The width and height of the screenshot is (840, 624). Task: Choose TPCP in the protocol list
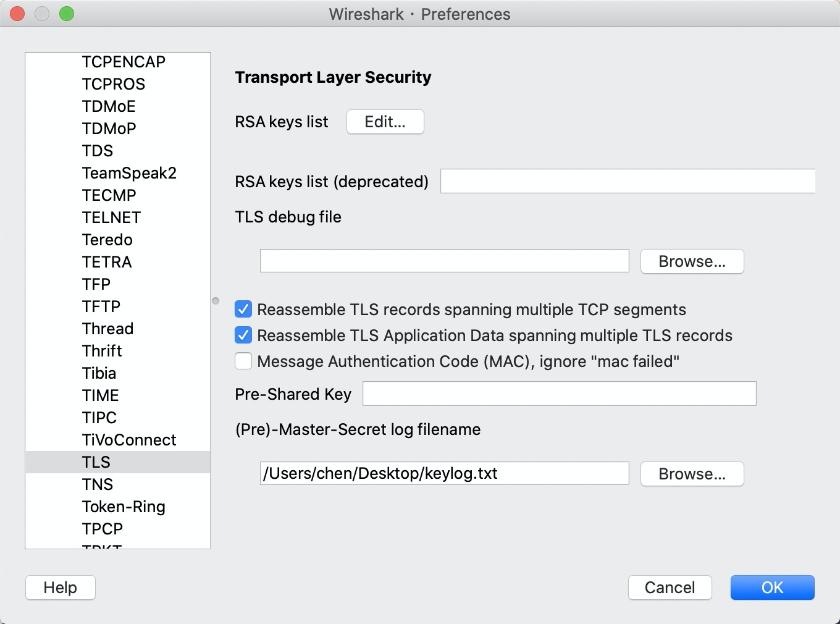(117, 529)
